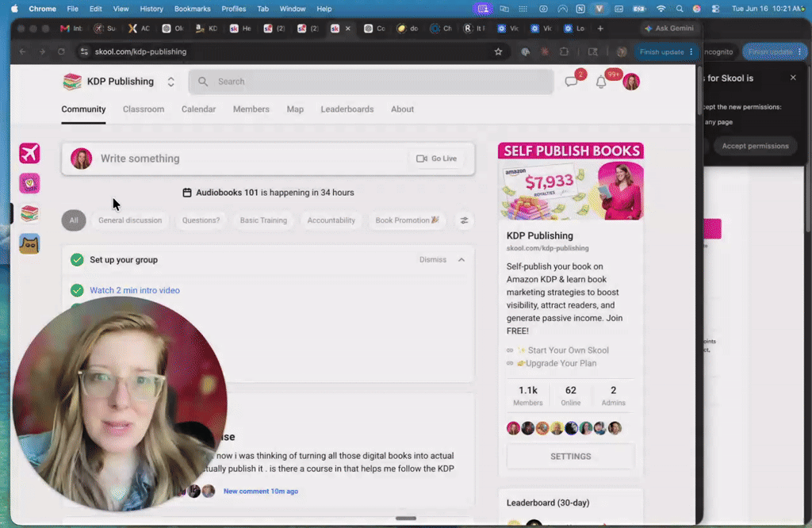Open profile avatar in Skool header

[x=631, y=82]
